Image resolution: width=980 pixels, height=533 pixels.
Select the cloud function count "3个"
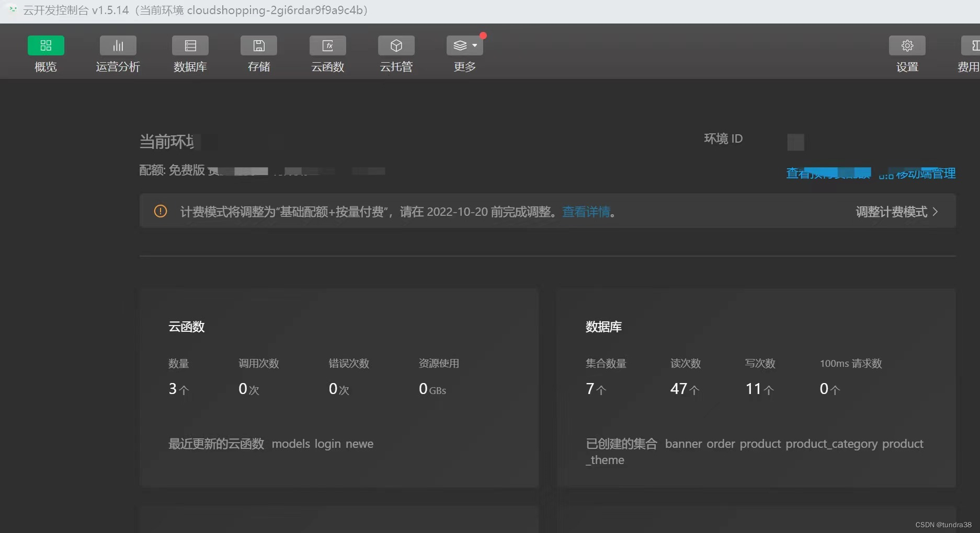click(x=179, y=389)
